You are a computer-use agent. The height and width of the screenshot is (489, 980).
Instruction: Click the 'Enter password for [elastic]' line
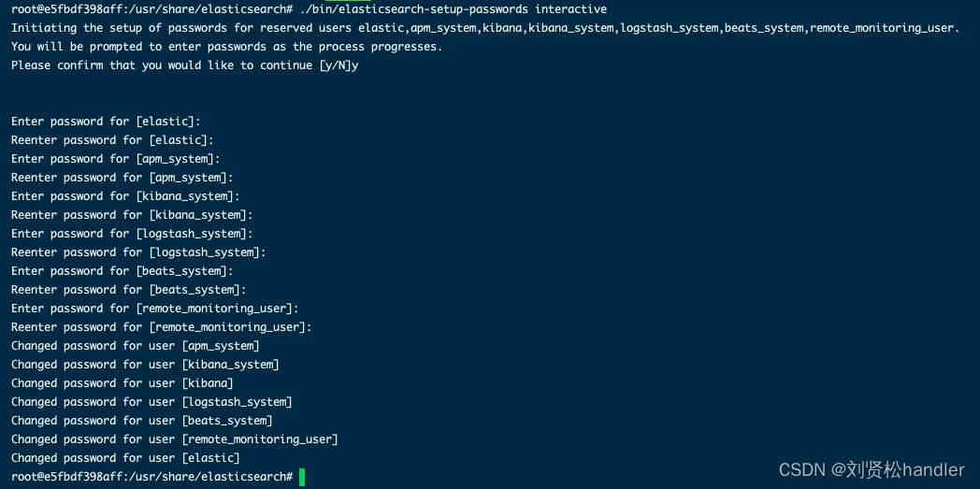tap(107, 122)
